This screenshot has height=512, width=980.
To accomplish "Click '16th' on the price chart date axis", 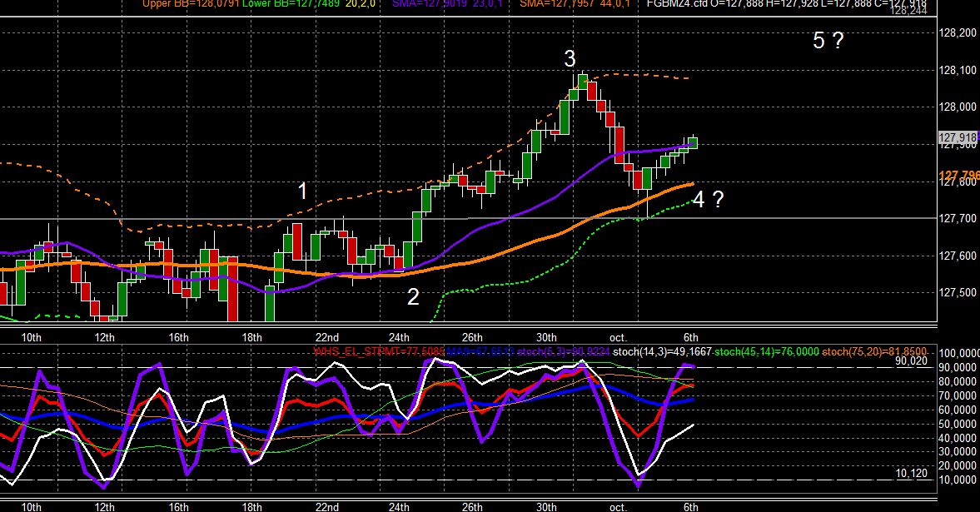I will coord(178,337).
